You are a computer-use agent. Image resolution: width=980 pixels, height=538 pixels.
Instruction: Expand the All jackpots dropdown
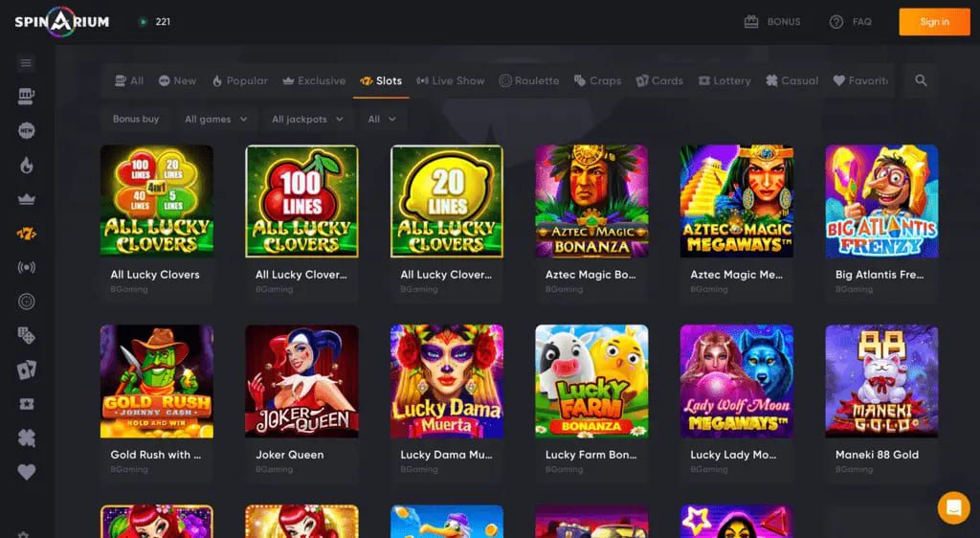[307, 119]
